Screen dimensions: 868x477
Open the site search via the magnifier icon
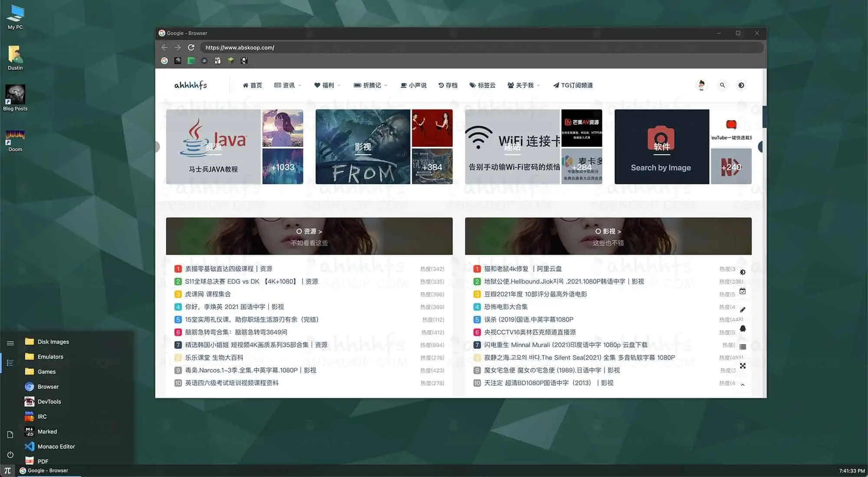click(x=722, y=85)
